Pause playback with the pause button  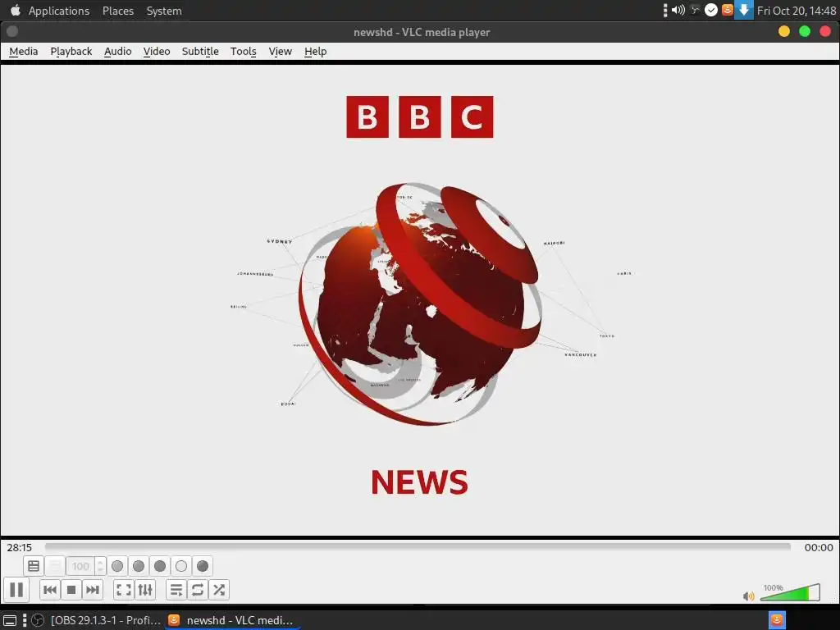[16, 590]
